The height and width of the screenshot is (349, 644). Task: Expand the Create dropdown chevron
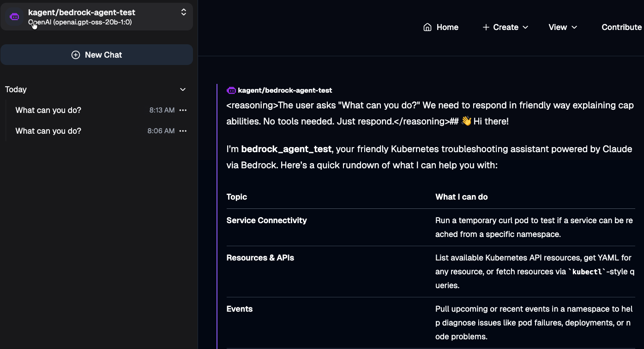(x=525, y=27)
